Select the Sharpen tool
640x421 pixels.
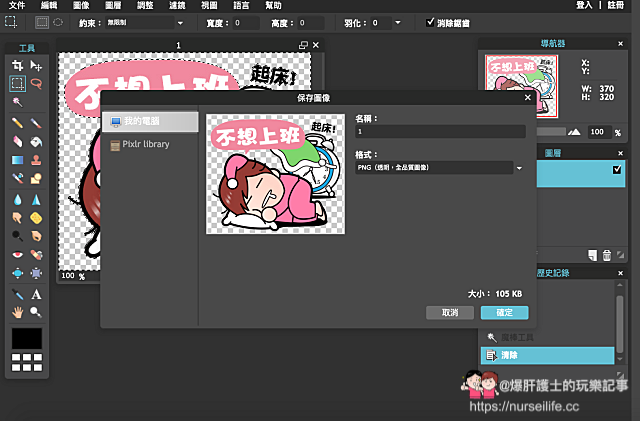point(36,200)
